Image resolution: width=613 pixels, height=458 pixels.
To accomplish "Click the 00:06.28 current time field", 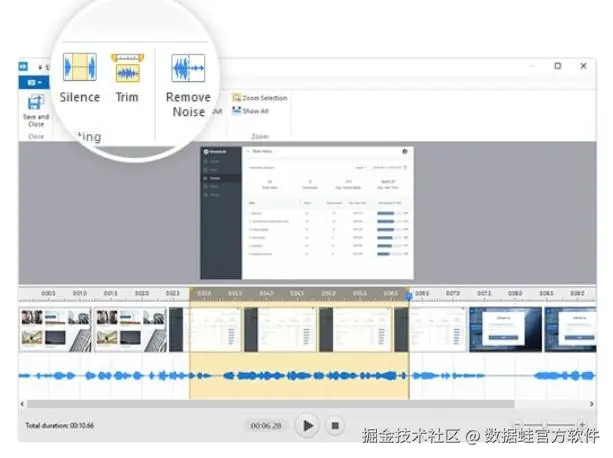I will 266,425.
